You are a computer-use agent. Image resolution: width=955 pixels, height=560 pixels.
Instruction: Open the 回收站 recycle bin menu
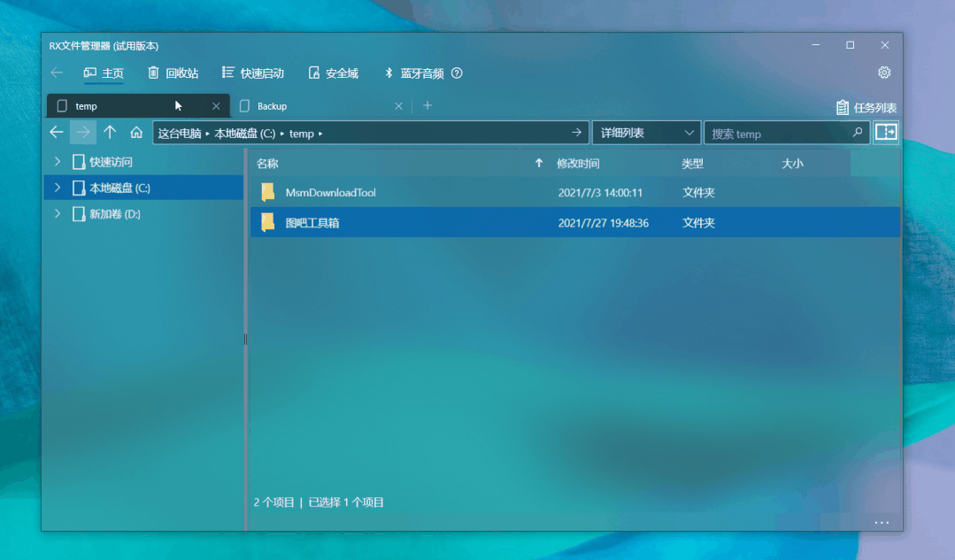click(x=173, y=73)
